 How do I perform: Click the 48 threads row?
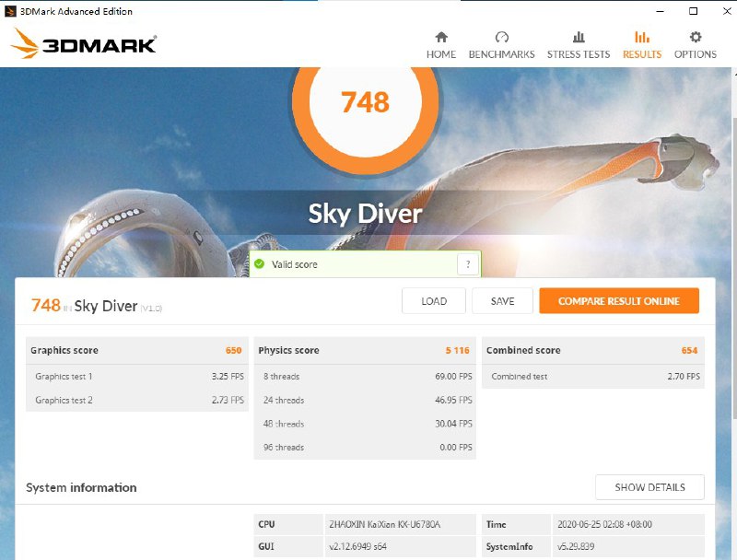[x=365, y=424]
